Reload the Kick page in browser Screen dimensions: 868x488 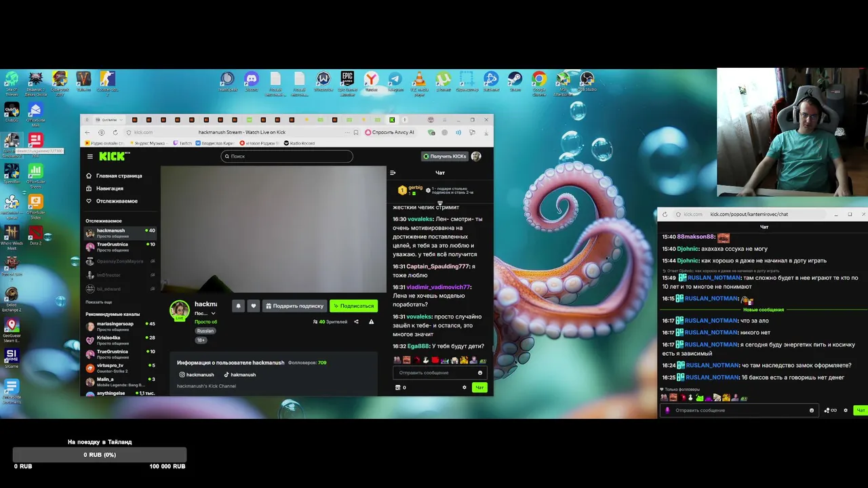click(x=115, y=132)
